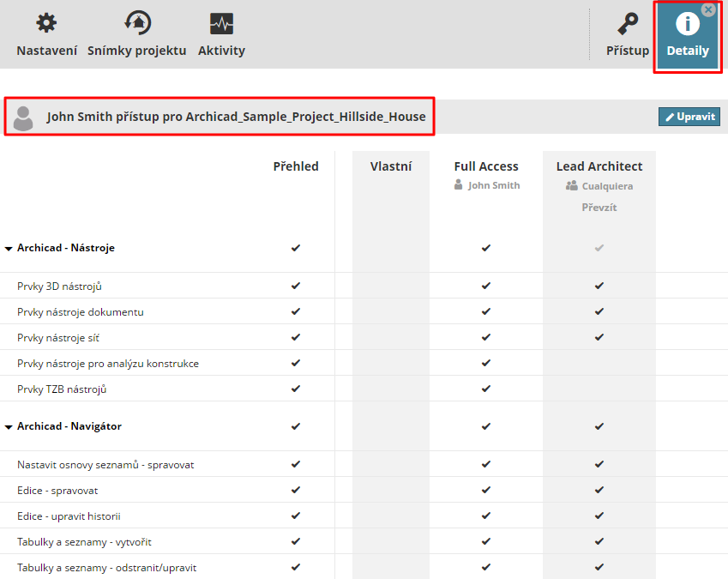The image size is (728, 579).
Task: Toggle Lead Architect check for Prvky 3D nástrojů
Action: click(599, 286)
